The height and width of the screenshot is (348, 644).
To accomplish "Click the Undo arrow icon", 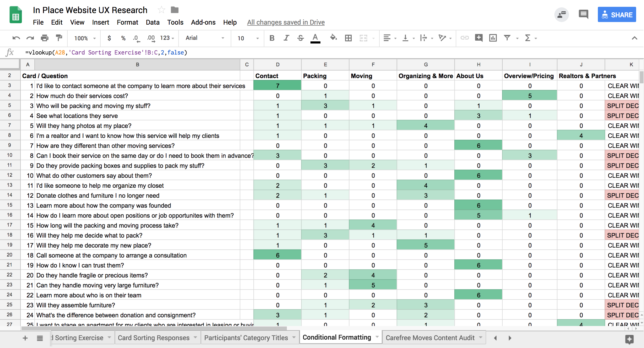I will tap(16, 38).
